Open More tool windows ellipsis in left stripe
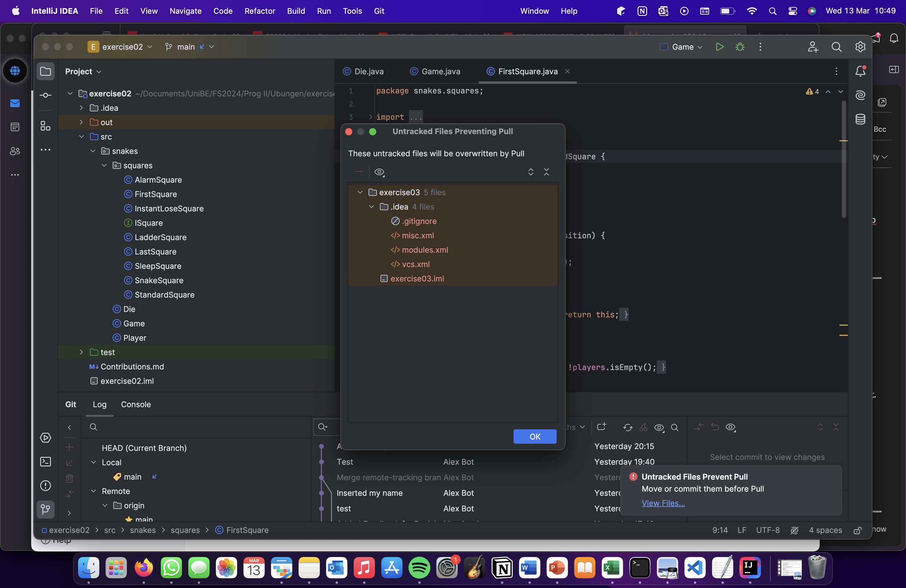This screenshot has width=906, height=588. 45,150
